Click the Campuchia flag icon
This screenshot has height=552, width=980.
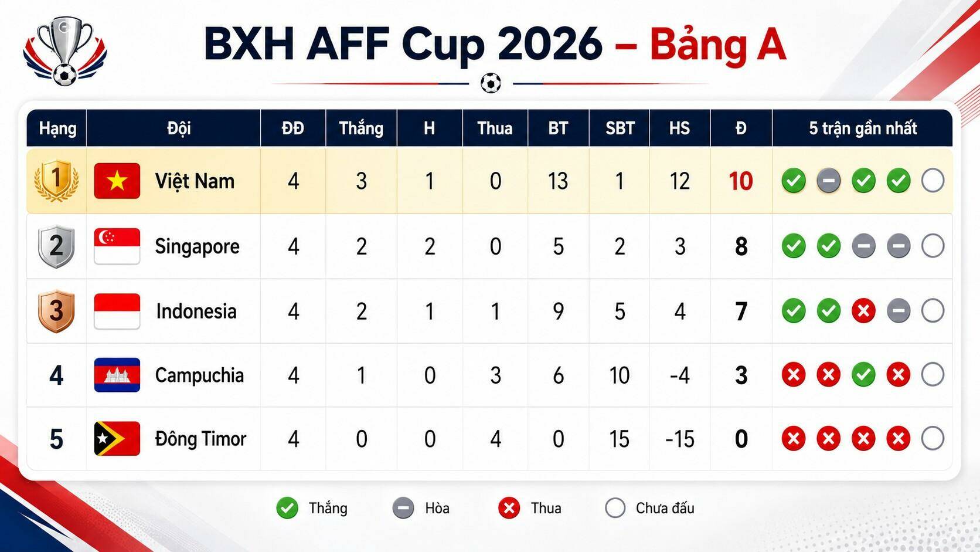tap(117, 375)
